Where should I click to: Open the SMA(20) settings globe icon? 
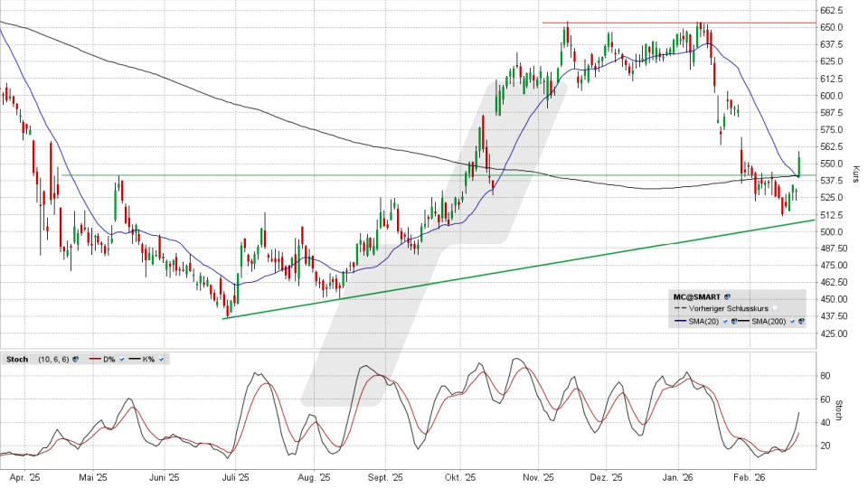(x=733, y=321)
